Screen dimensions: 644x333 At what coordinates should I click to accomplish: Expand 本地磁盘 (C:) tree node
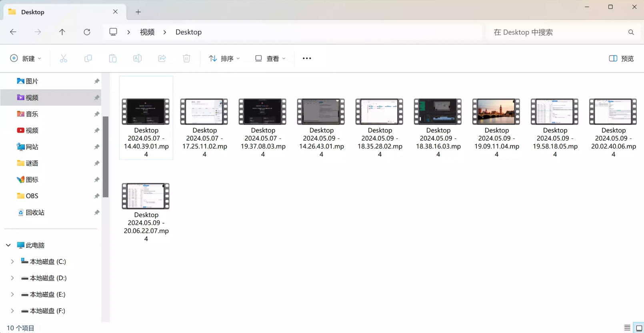pos(12,261)
